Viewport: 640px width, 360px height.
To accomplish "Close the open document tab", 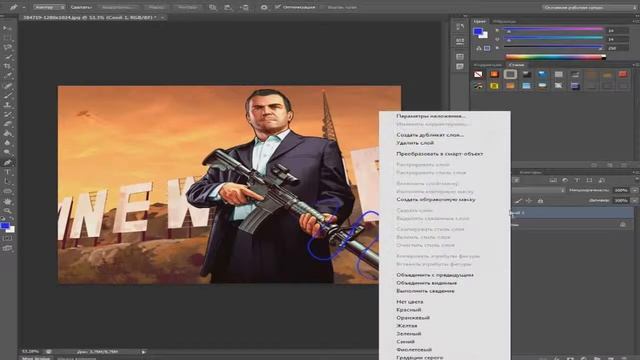I will tap(162, 18).
